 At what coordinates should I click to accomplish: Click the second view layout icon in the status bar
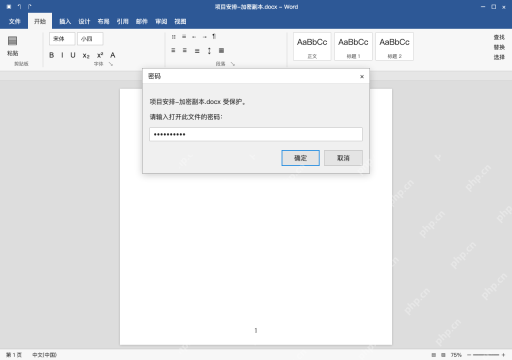[x=443, y=355]
